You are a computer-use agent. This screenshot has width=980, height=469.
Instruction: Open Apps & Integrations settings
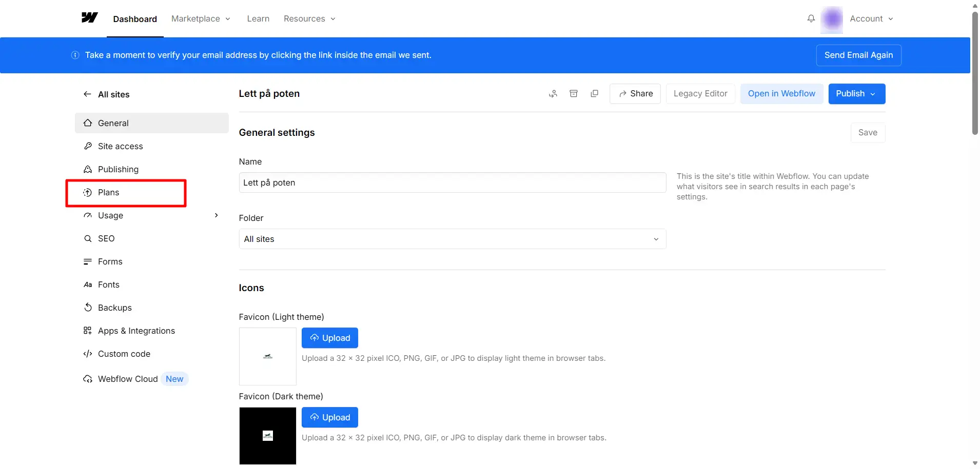(x=136, y=331)
